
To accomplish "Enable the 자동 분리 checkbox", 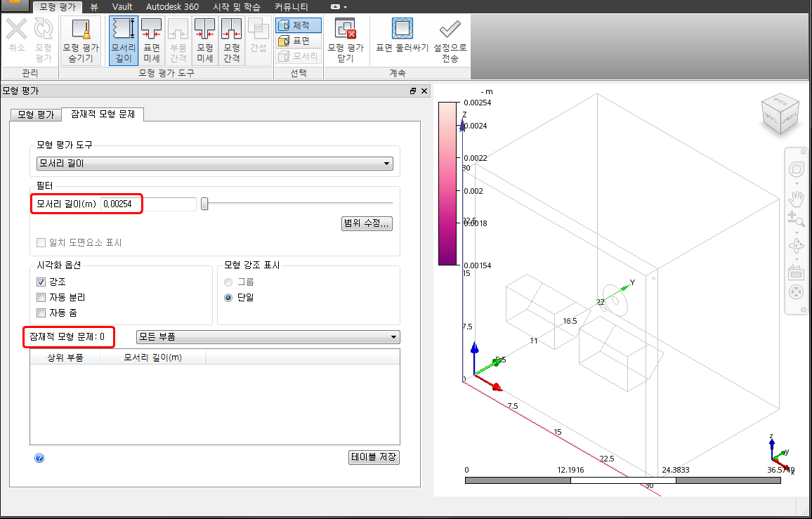I will (x=41, y=297).
